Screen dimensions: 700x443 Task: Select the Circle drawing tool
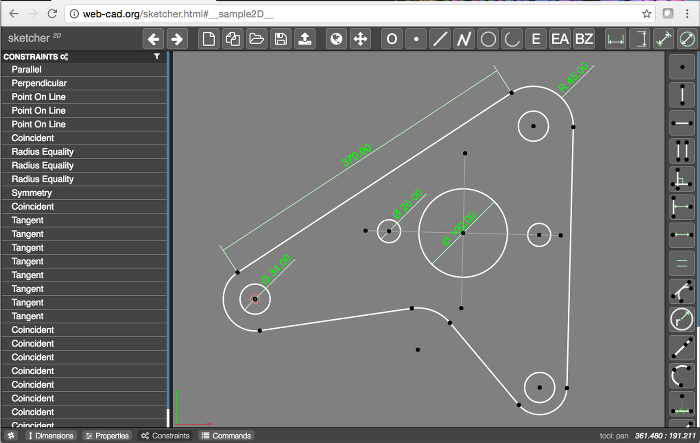[488, 39]
